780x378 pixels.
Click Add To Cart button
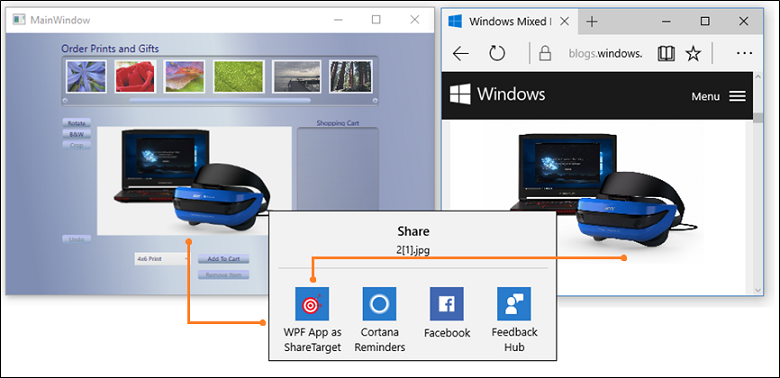pyautogui.click(x=223, y=259)
